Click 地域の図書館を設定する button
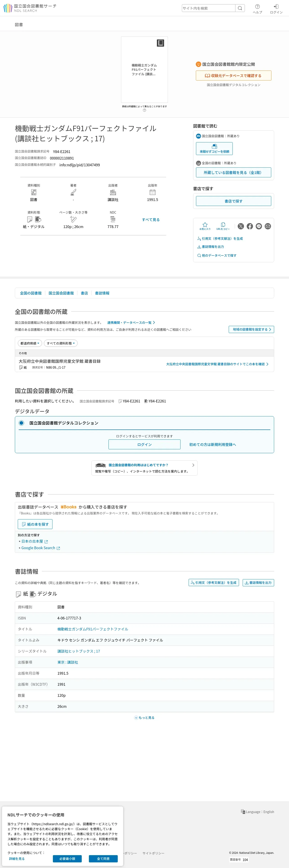This screenshot has width=289, height=868. click(x=251, y=329)
